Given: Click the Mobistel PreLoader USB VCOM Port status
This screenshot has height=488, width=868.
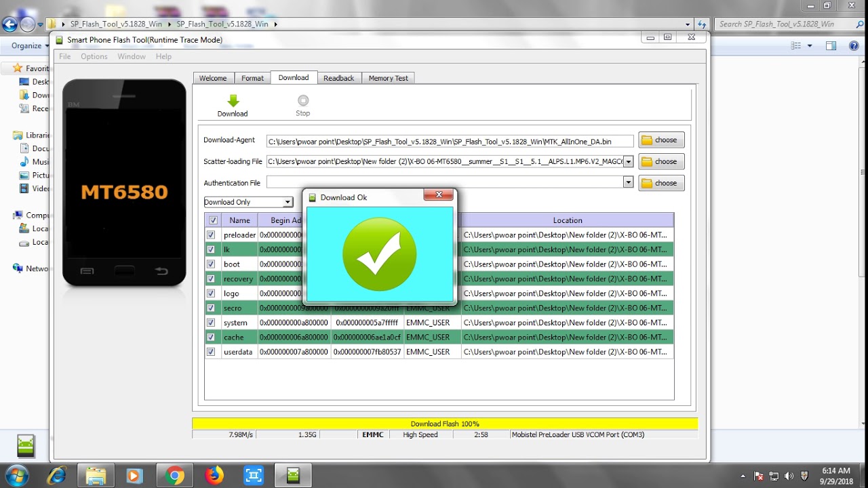Looking at the screenshot, I should (x=578, y=434).
